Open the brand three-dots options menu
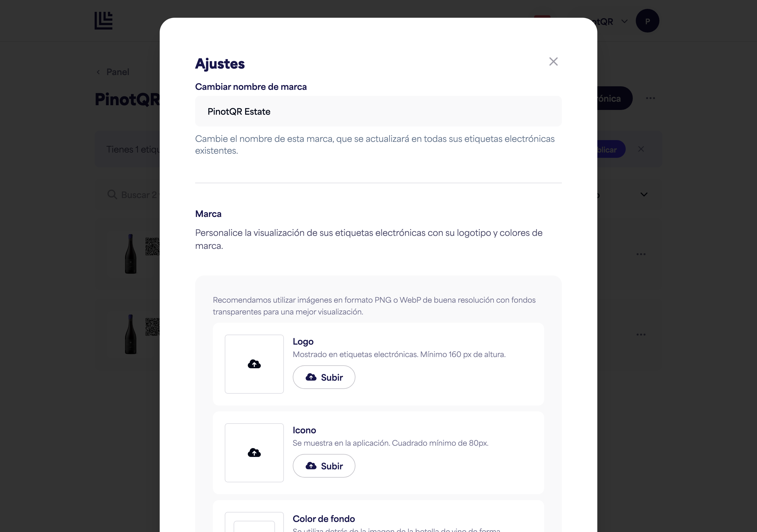Image resolution: width=757 pixels, height=532 pixels. coord(650,98)
